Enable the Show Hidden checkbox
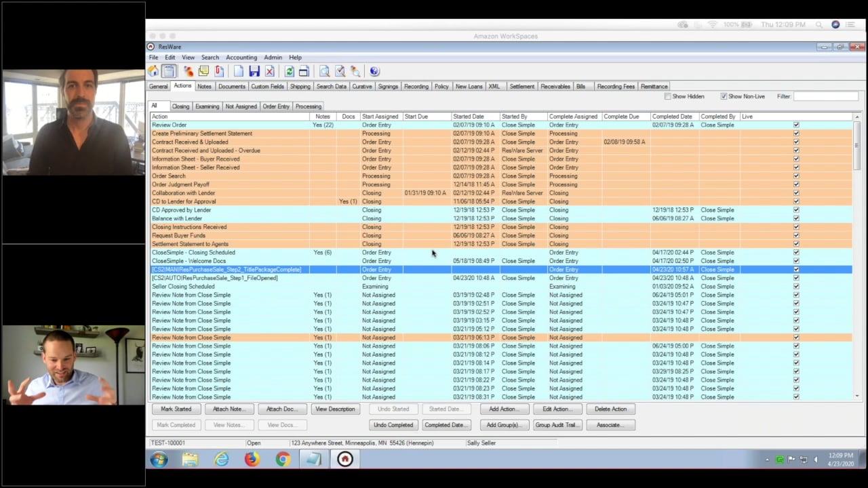This screenshot has width=868, height=488. click(x=668, y=96)
